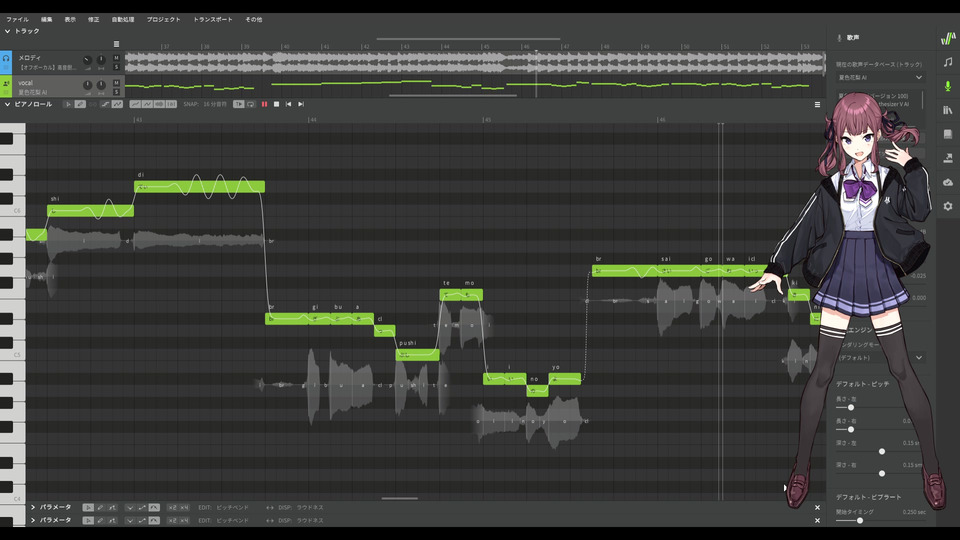This screenshot has width=960, height=540.
Task: Open the track area hamburger menu
Action: click(x=116, y=44)
